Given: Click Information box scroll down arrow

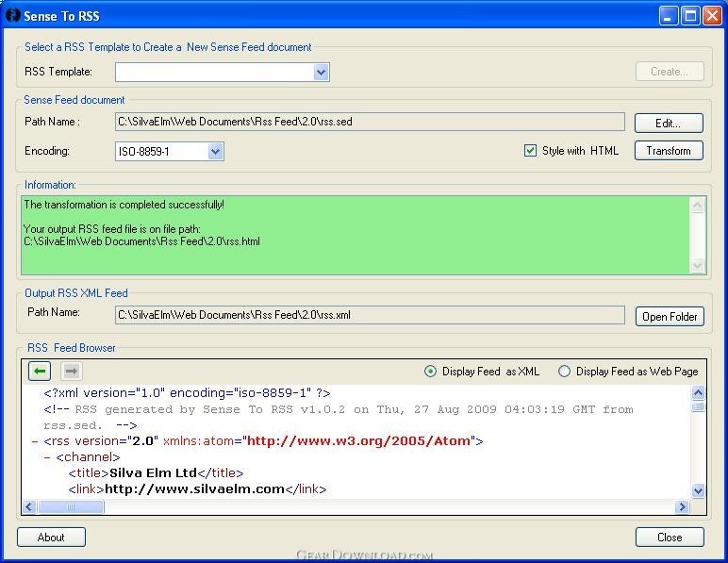Looking at the screenshot, I should [697, 265].
